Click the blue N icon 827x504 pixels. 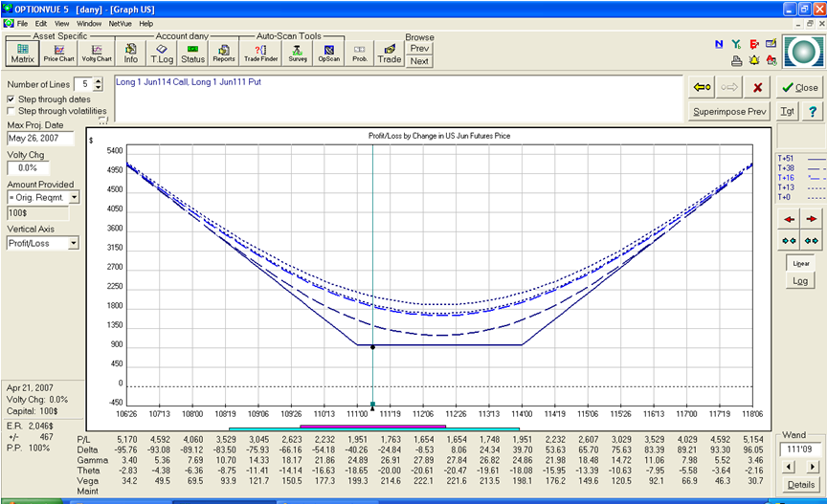[719, 44]
